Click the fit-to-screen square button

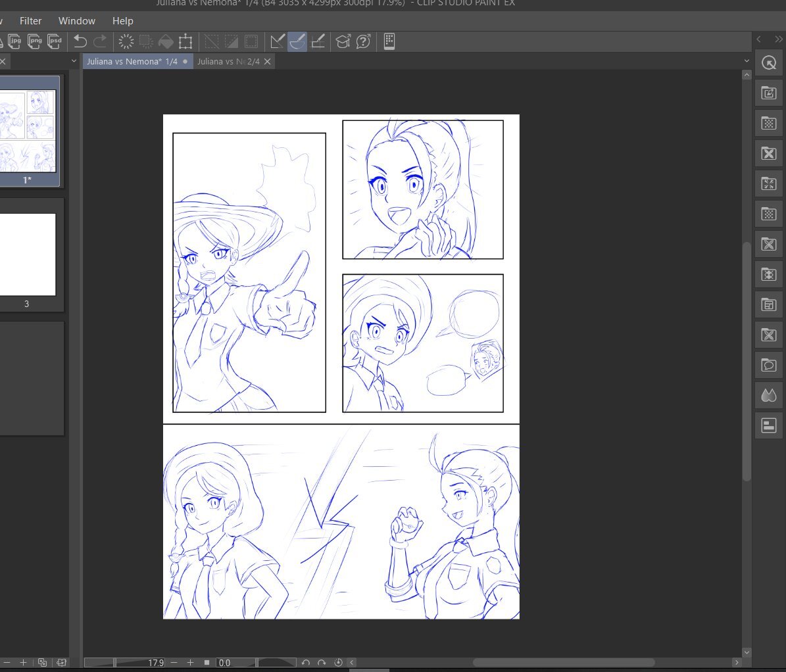207,663
